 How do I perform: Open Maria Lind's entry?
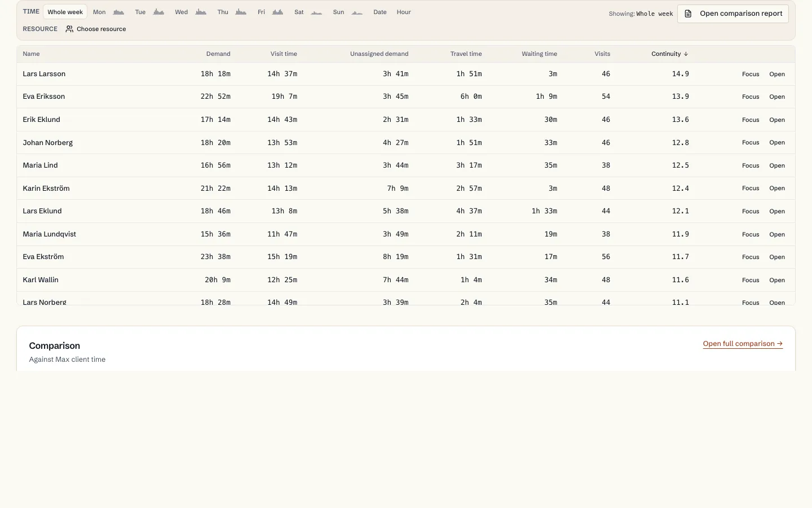777,165
